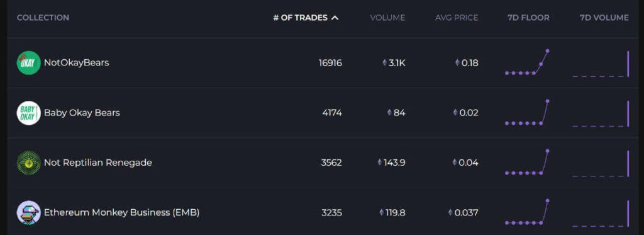Click the ETH icon beside 143.9 volume

pyautogui.click(x=380, y=163)
